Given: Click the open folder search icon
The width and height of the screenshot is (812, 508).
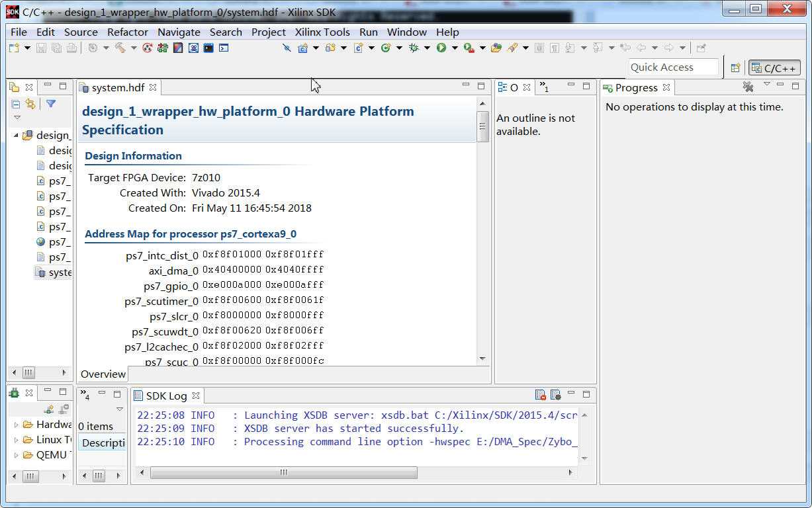Looking at the screenshot, I should point(496,48).
